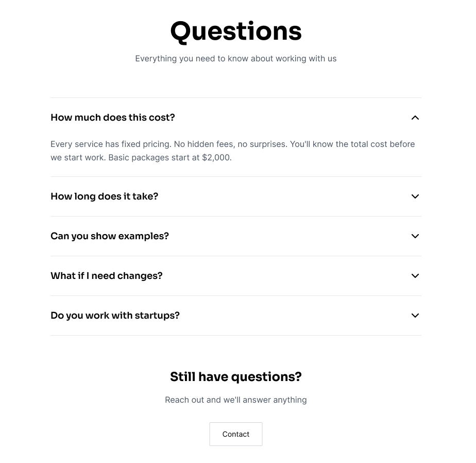Expand 'What if I need changes?'

[107, 276]
